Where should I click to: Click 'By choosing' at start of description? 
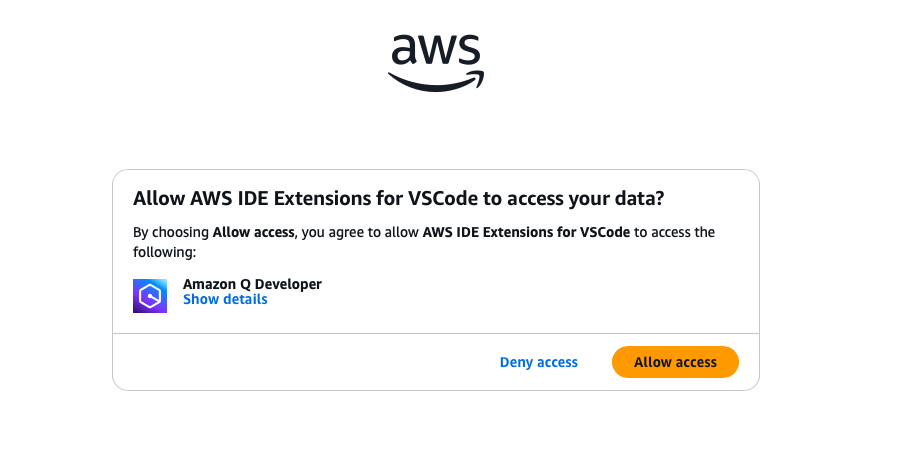(171, 232)
